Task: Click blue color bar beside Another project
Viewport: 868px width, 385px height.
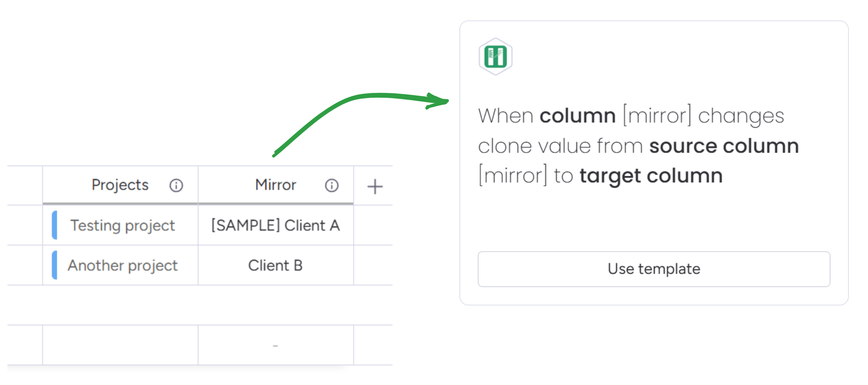Action: (x=55, y=265)
